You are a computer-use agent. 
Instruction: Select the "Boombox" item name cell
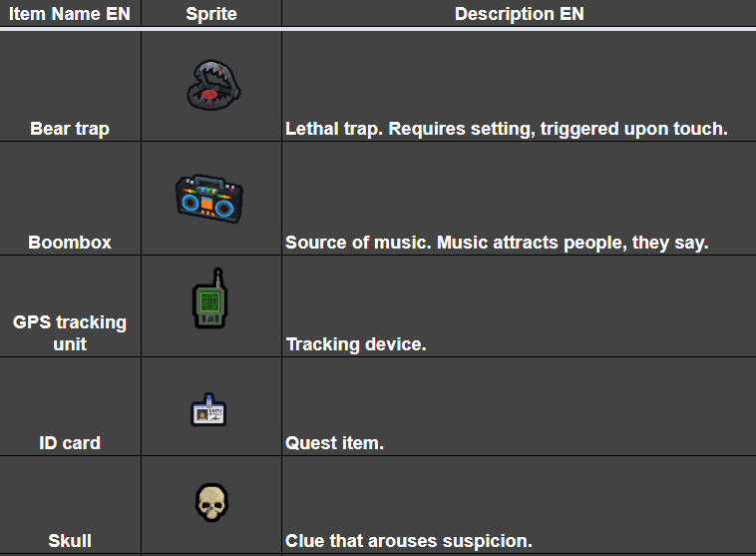click(x=70, y=243)
